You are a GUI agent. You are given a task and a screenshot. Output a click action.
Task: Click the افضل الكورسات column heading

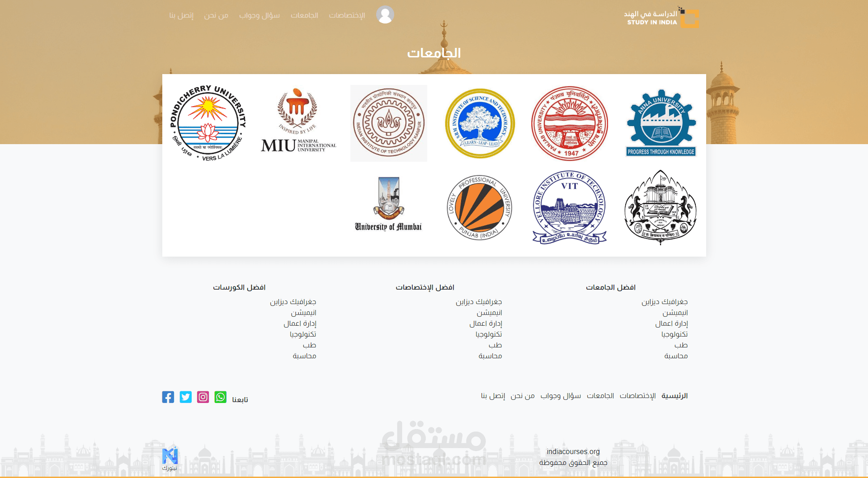tap(239, 287)
